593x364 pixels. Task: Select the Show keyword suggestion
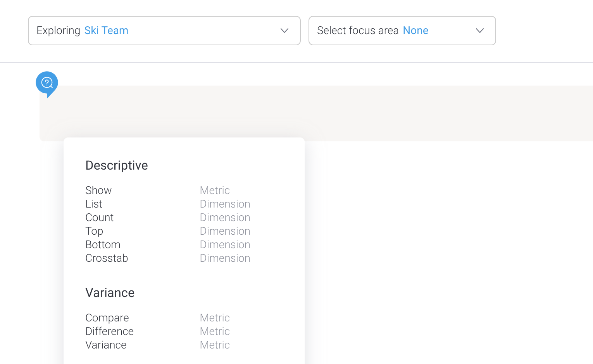click(98, 191)
